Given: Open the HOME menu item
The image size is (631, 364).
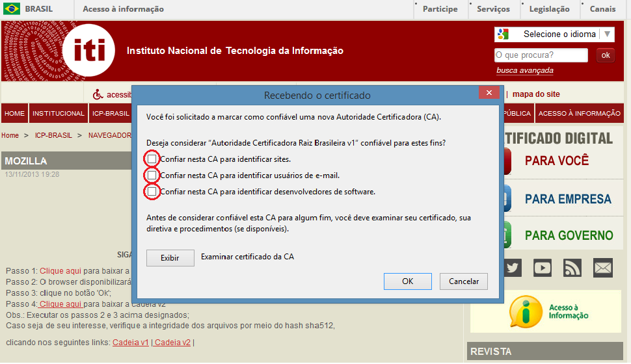Looking at the screenshot, I should (x=14, y=113).
